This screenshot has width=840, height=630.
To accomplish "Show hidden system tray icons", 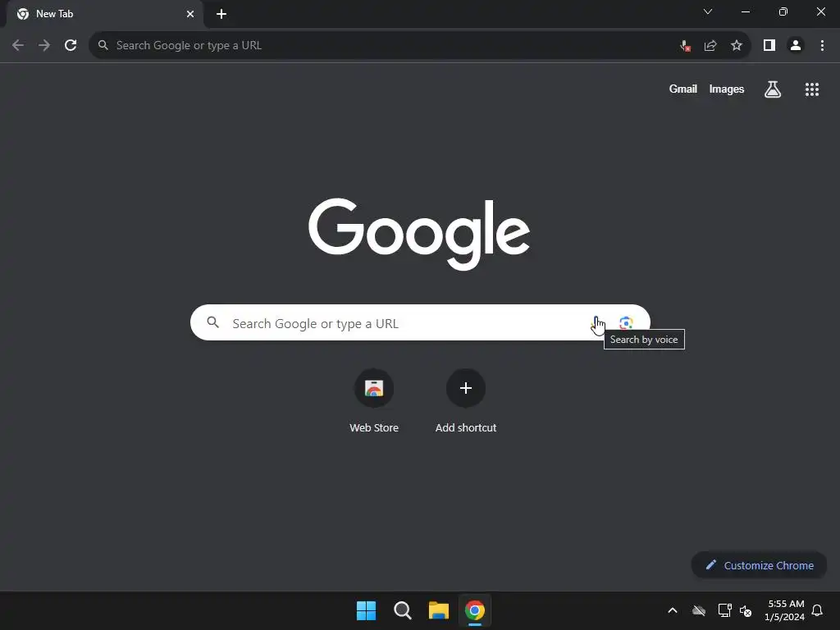I will click(x=673, y=610).
